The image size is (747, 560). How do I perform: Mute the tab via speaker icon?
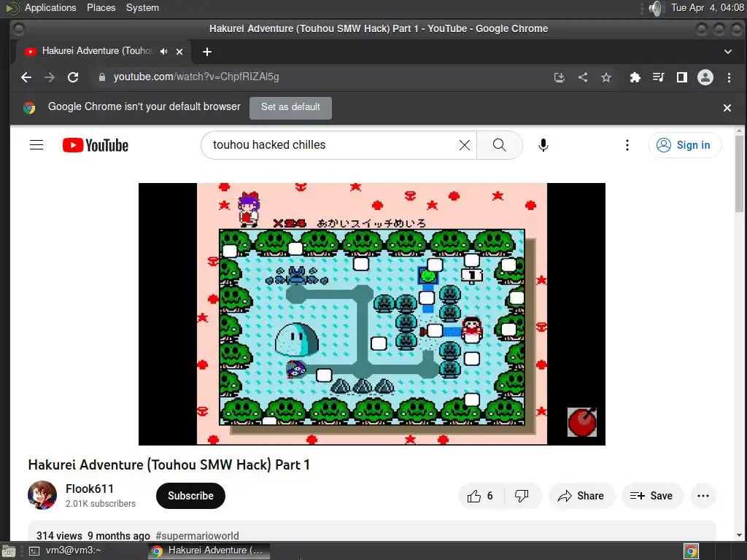point(164,52)
